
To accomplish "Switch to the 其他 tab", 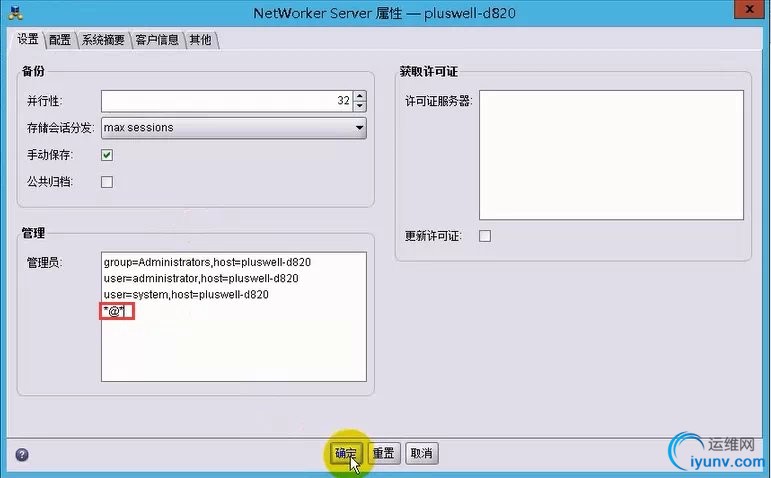I will pos(200,40).
